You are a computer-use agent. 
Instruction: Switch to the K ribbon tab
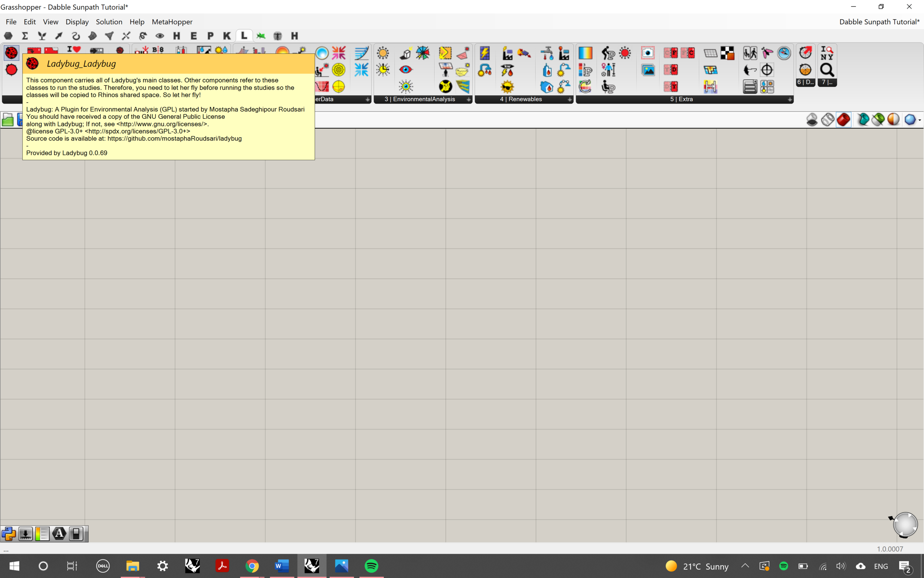(227, 36)
